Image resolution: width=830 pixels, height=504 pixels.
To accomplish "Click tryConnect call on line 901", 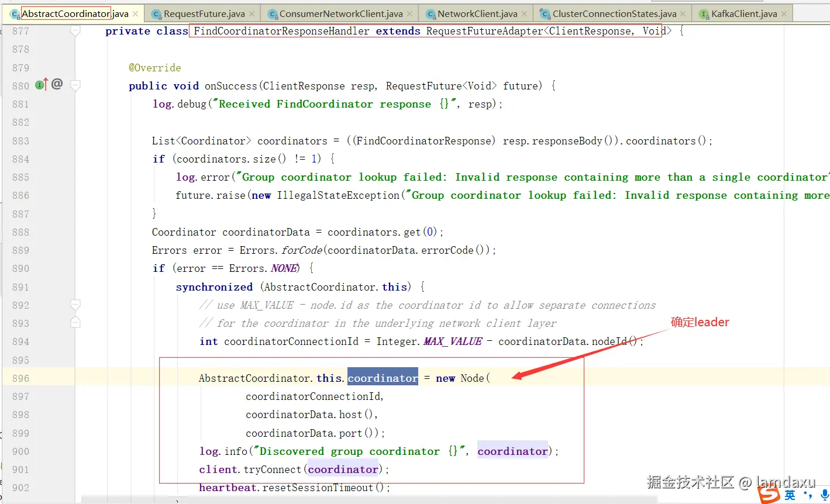I will click(x=273, y=470).
